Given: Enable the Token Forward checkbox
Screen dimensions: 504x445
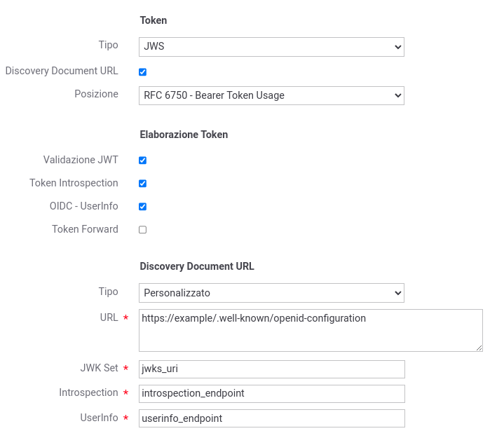Looking at the screenshot, I should point(143,230).
